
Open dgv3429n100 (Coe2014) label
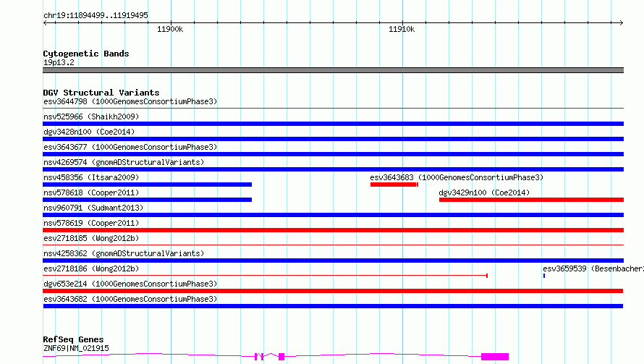point(484,192)
